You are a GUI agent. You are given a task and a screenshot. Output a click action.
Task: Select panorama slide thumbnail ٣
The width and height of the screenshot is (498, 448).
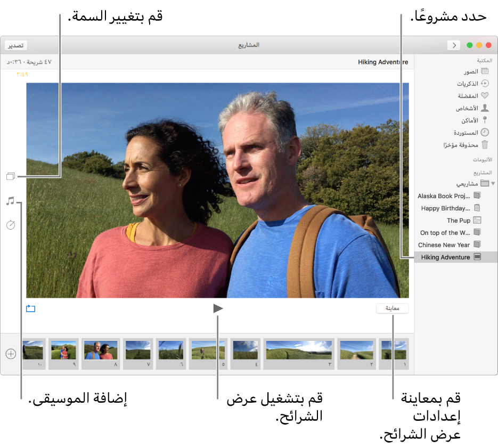[x=299, y=354]
